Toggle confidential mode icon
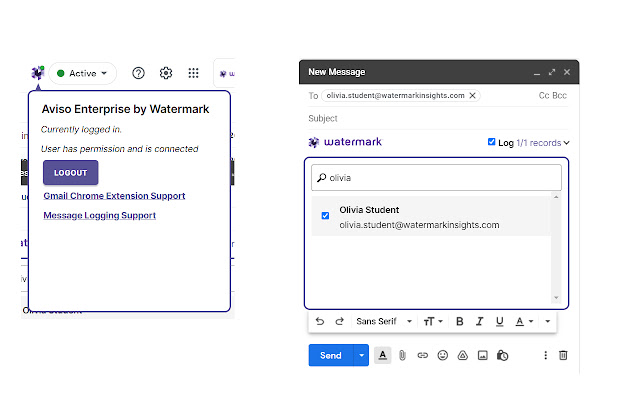This screenshot has width=640, height=400. point(502,356)
